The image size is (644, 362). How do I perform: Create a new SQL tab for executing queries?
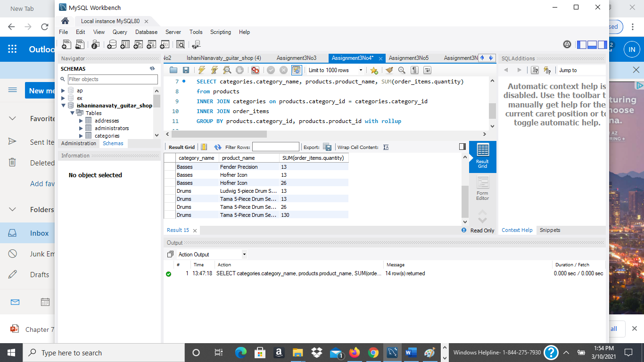click(x=66, y=44)
